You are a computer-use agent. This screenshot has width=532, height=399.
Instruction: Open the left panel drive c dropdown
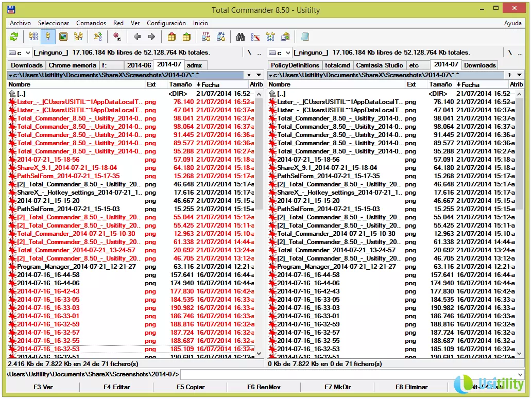(20, 53)
